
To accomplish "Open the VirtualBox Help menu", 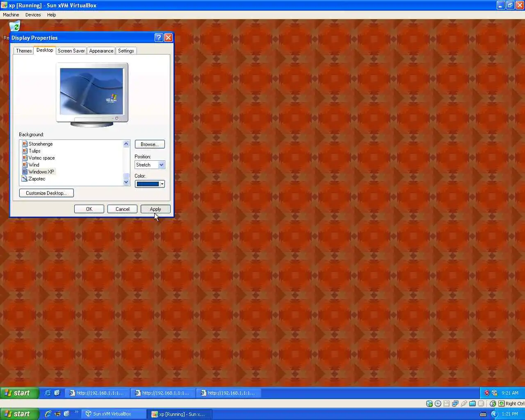I will click(x=51, y=15).
